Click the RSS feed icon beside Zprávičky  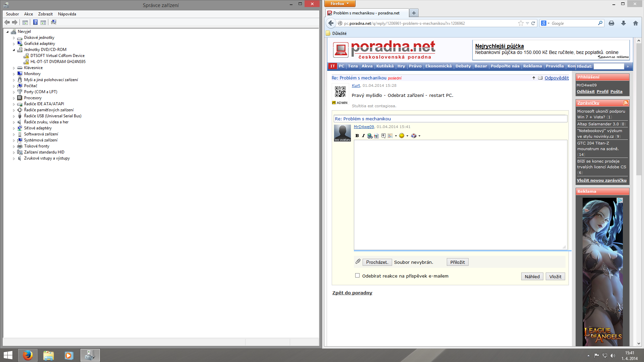626,103
